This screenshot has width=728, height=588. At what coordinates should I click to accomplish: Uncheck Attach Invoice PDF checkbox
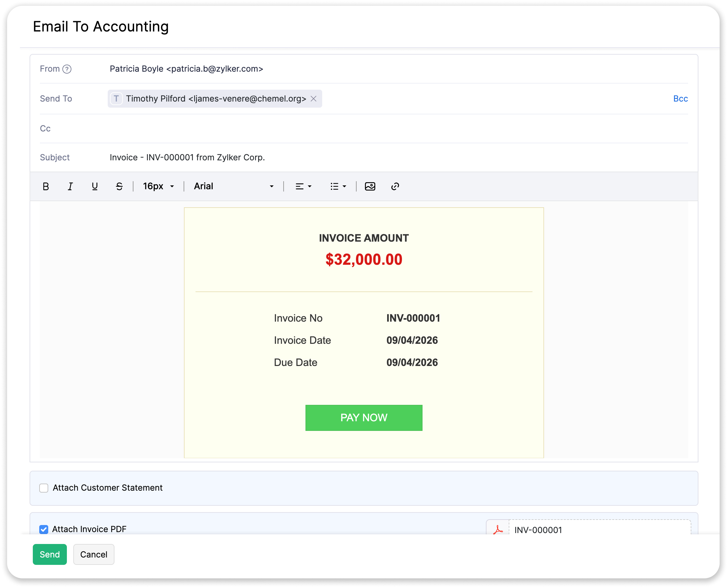click(x=44, y=529)
